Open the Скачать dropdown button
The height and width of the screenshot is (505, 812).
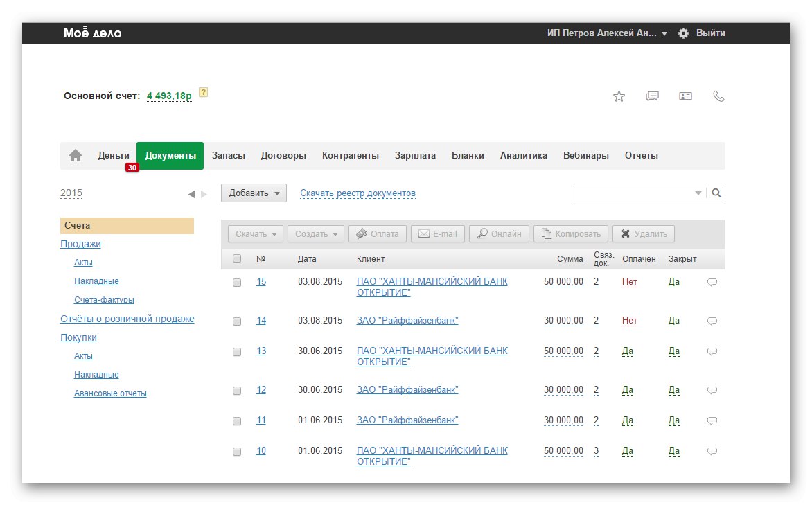(256, 234)
